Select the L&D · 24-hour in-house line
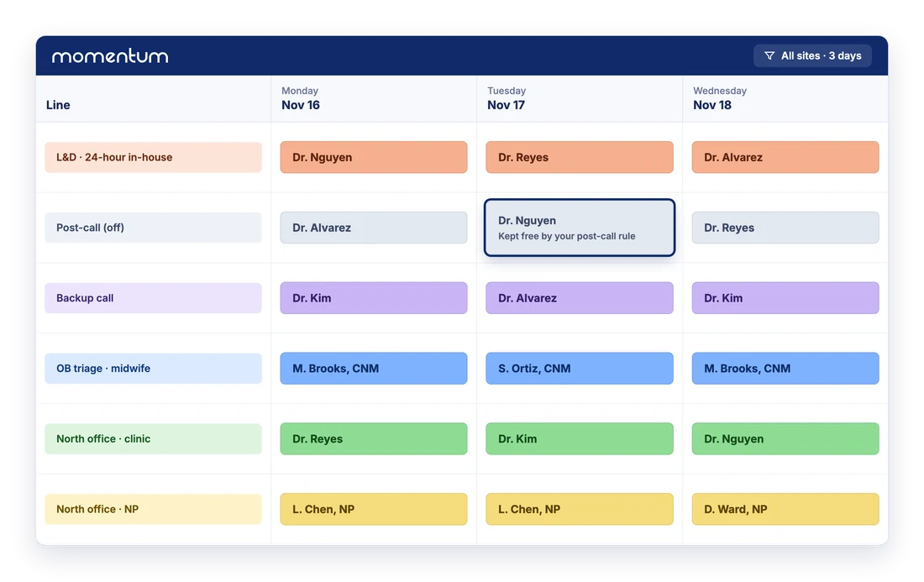The image size is (924, 582). pyautogui.click(x=153, y=157)
